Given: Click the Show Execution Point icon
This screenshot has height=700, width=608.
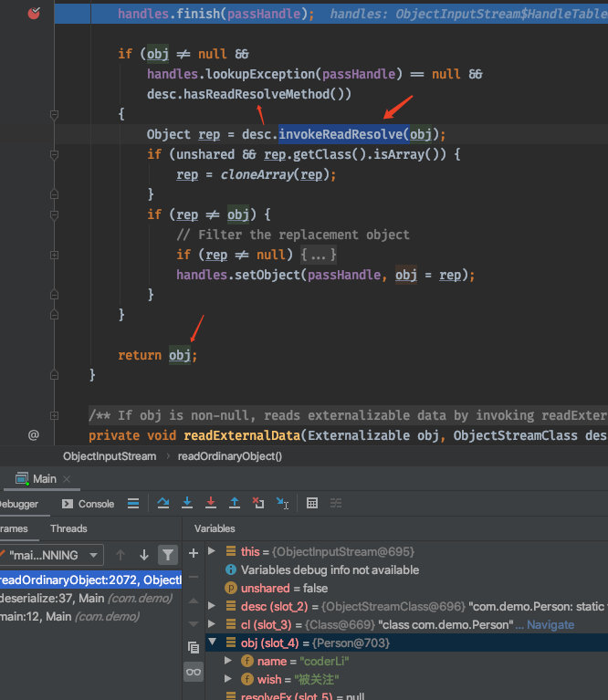Looking at the screenshot, I should click(133, 503).
